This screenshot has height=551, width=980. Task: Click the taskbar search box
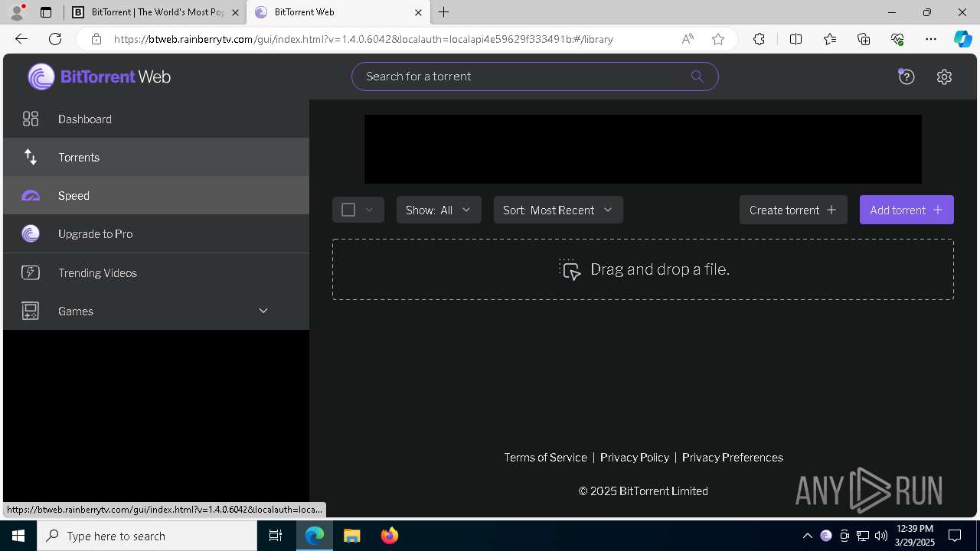click(x=147, y=536)
